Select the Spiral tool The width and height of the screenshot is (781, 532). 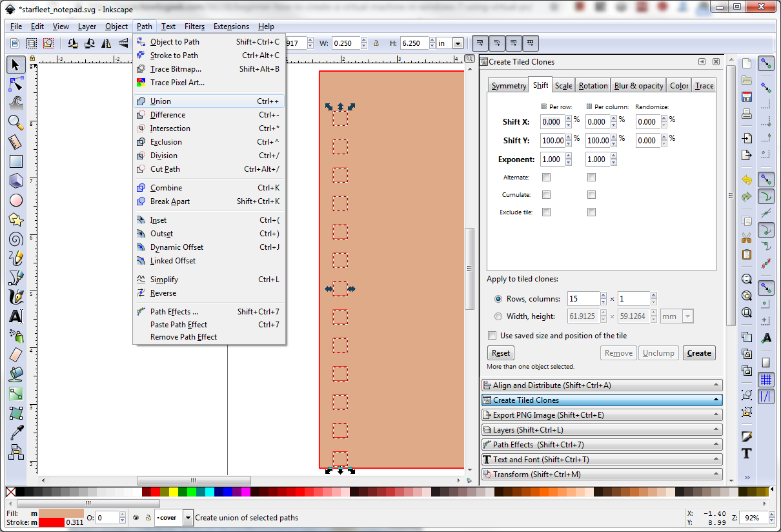pos(16,239)
